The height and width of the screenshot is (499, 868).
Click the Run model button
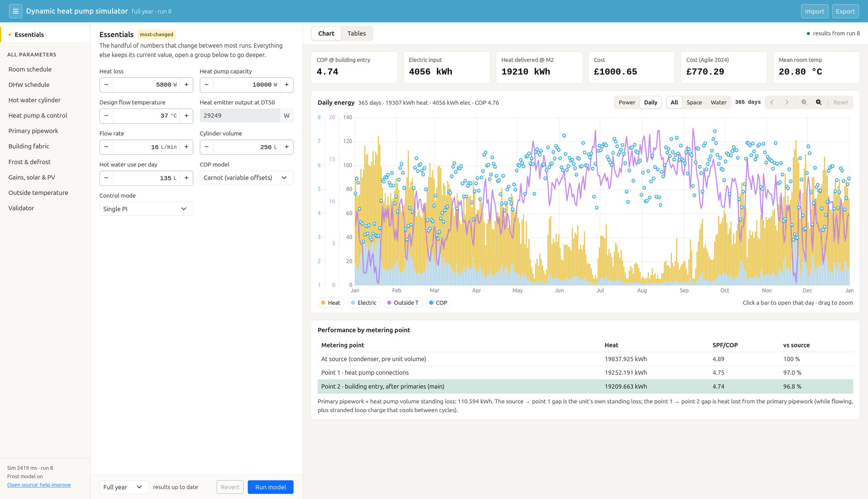click(x=270, y=487)
